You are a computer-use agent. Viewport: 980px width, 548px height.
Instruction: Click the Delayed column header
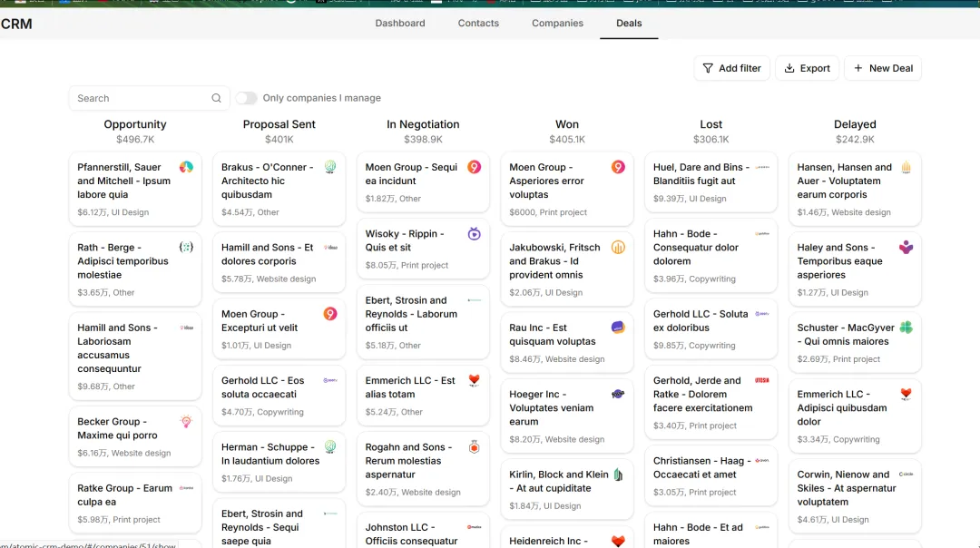click(x=855, y=124)
